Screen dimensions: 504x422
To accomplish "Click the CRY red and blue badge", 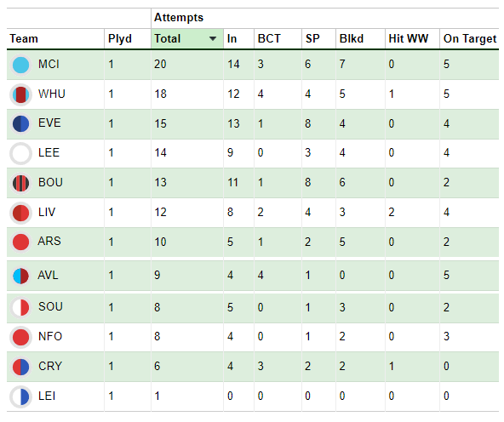I will (x=21, y=367).
